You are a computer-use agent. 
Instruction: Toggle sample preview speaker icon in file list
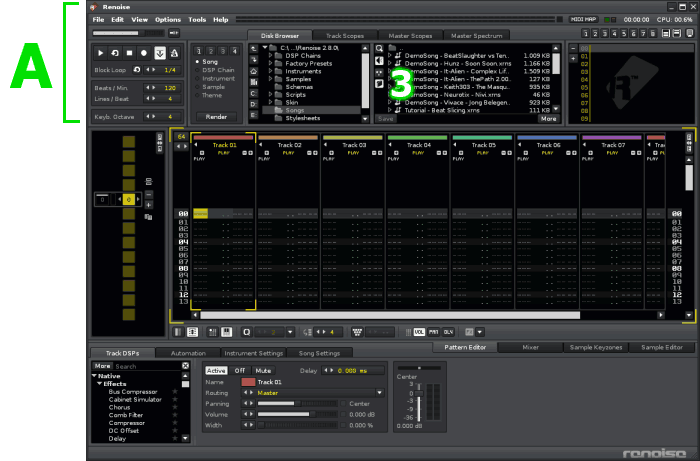[379, 60]
